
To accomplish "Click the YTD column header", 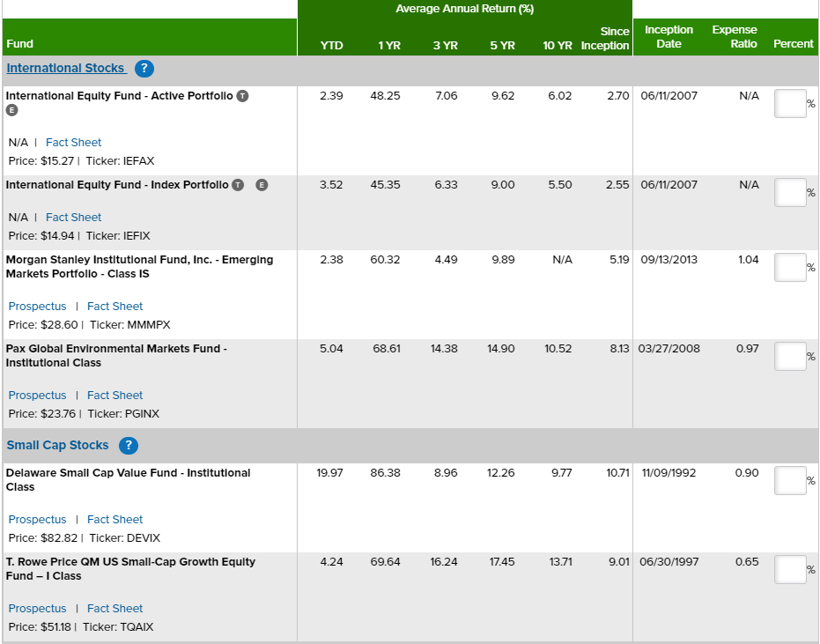I will [x=331, y=46].
